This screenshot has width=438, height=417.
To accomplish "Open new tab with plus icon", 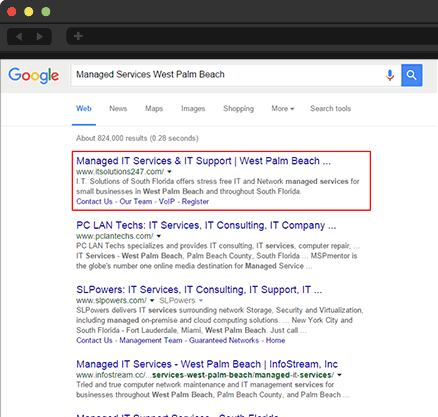I will pos(78,36).
